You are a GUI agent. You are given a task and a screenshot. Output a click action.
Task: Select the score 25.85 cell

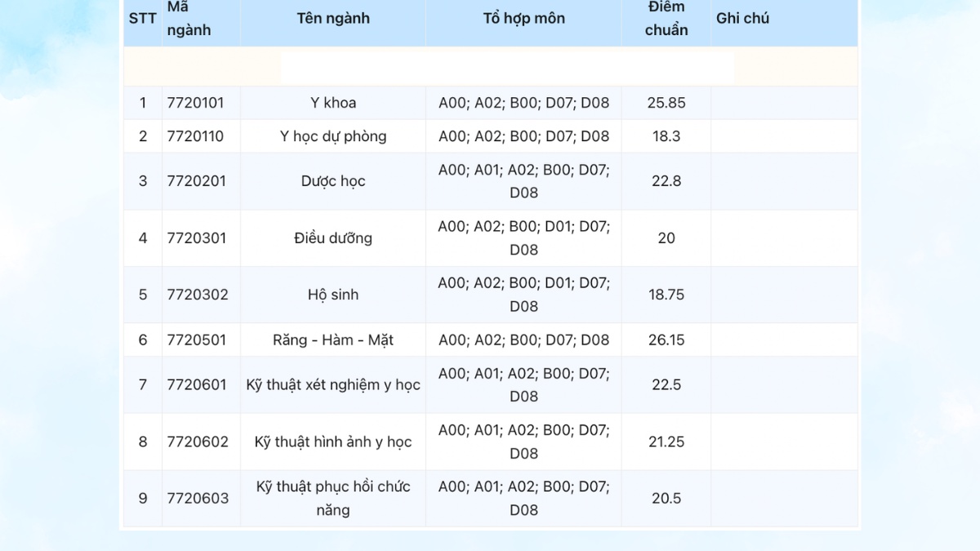pyautogui.click(x=666, y=103)
